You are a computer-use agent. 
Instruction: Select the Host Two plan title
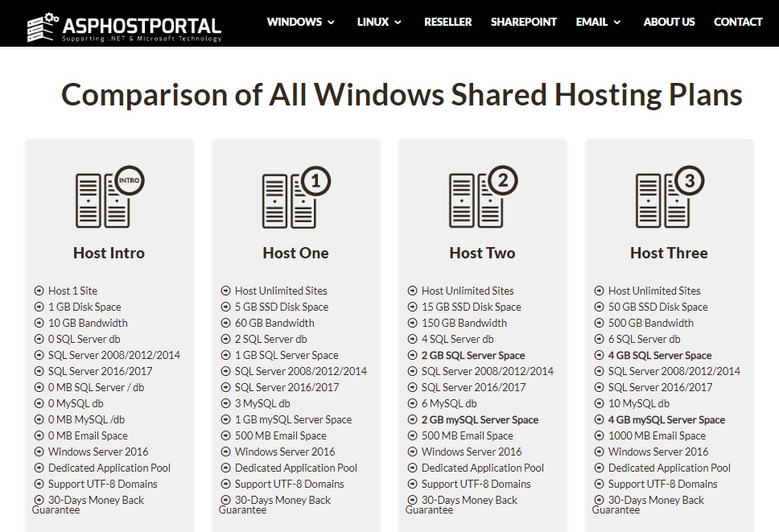[x=482, y=253]
